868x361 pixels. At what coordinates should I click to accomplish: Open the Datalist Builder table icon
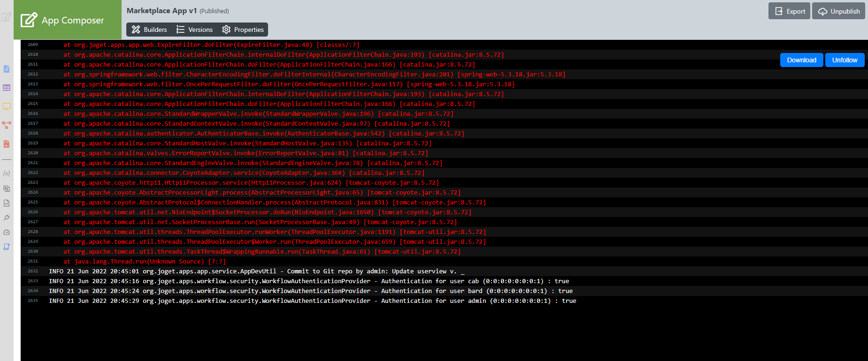tap(7, 88)
